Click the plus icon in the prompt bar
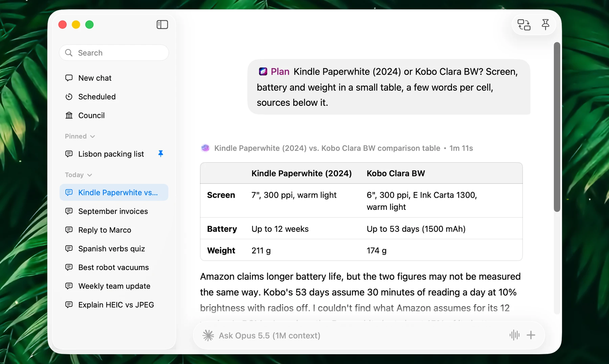Image resolution: width=609 pixels, height=364 pixels. (531, 335)
